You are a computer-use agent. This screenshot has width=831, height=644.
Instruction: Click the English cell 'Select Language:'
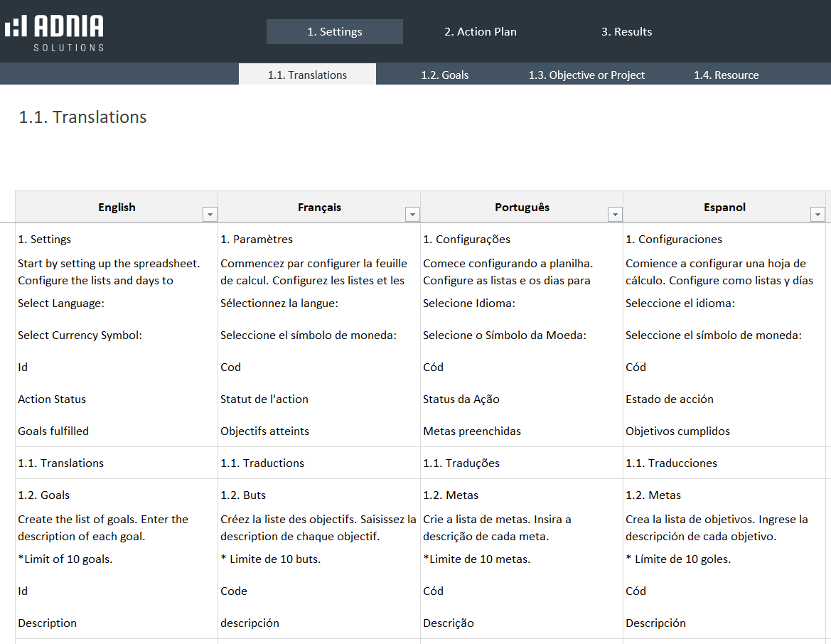pos(61,304)
